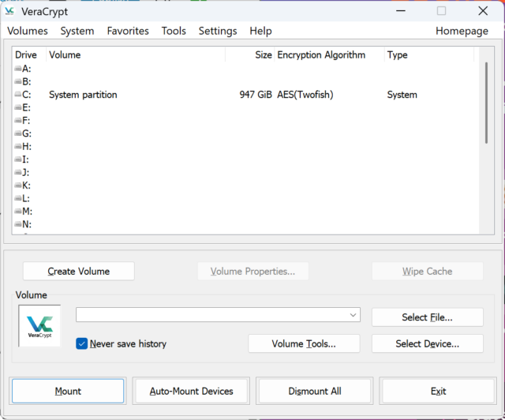Sort by the Size column header
505x420 pixels.
(250, 54)
